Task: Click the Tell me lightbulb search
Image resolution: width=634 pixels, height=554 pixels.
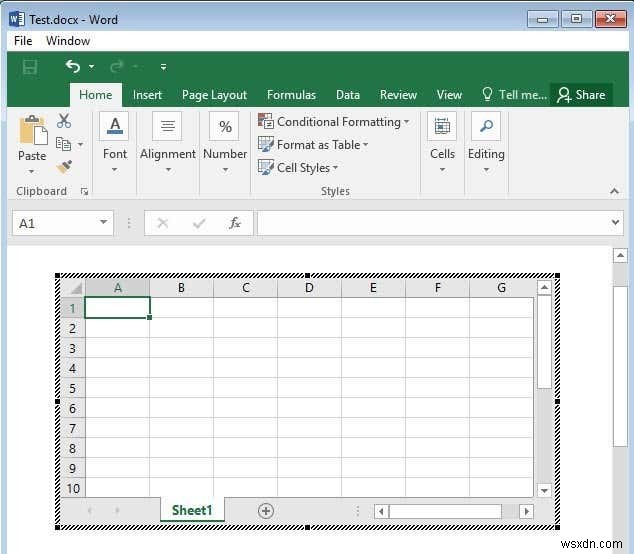Action: pos(514,95)
